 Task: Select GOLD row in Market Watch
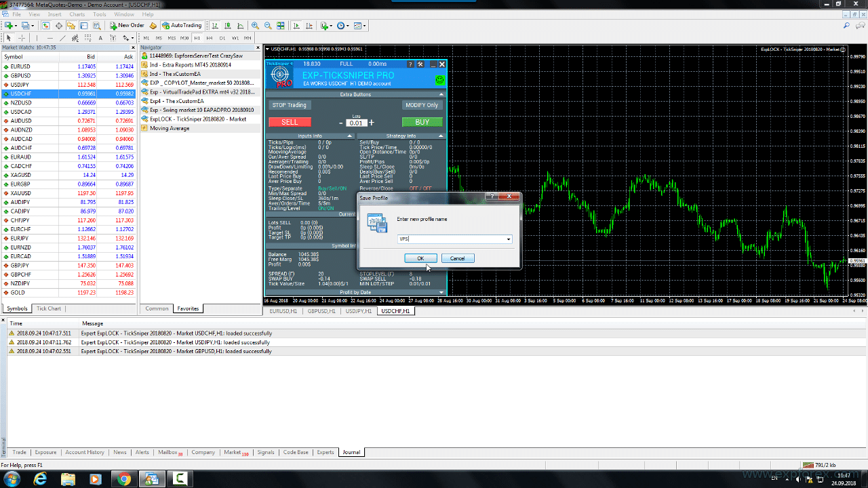pos(68,293)
